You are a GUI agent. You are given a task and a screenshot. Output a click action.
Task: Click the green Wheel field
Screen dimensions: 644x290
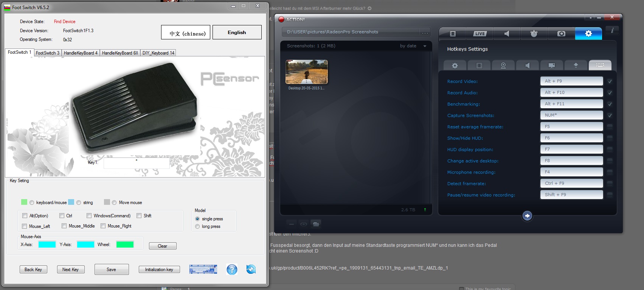(x=125, y=245)
